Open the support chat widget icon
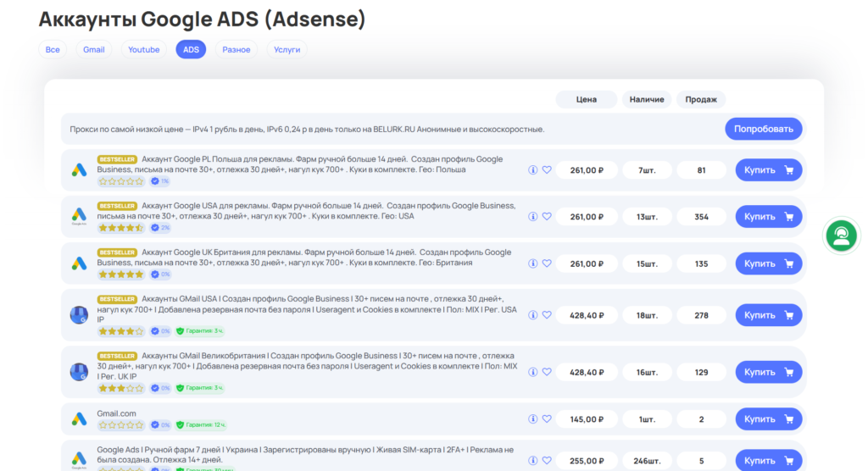Screen dimensions: 868x471 coord(841,235)
